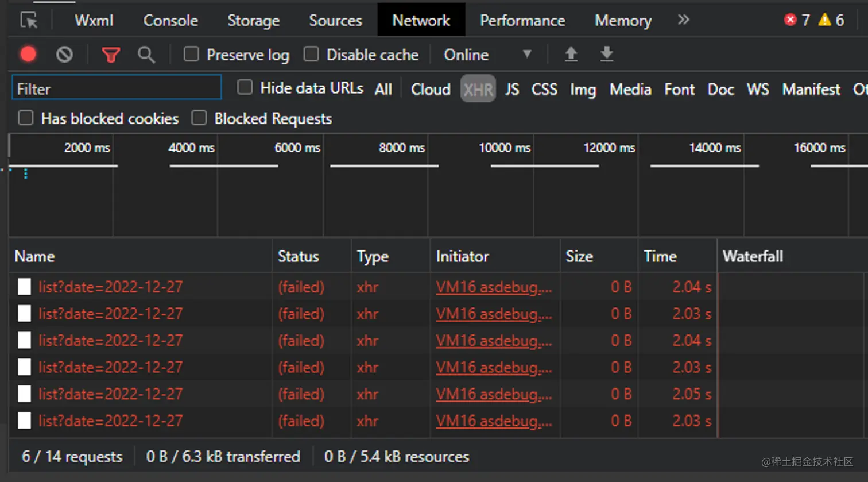Select the JS request type filter
The image size is (868, 482).
click(x=512, y=90)
